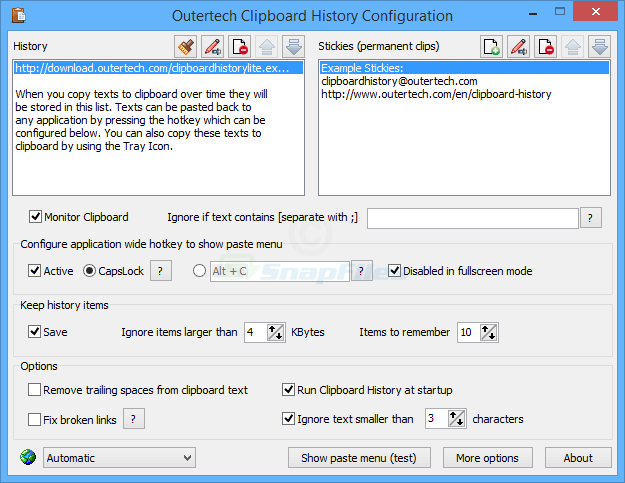The image size is (625, 483).
Task: Open More options
Action: pyautogui.click(x=487, y=458)
